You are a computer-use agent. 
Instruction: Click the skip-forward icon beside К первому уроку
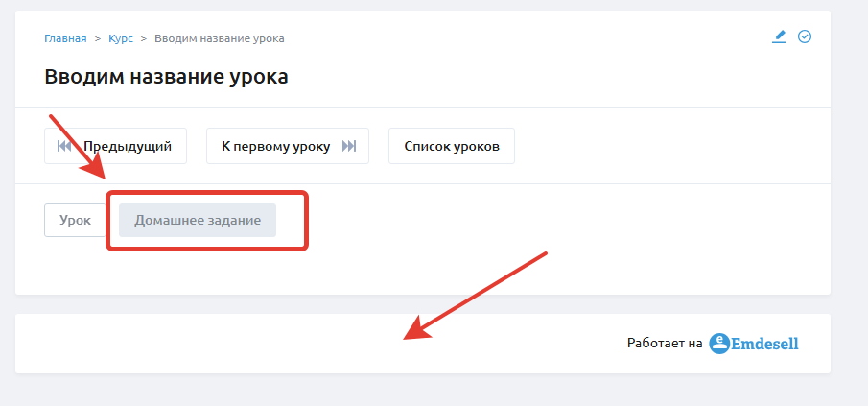(x=349, y=146)
